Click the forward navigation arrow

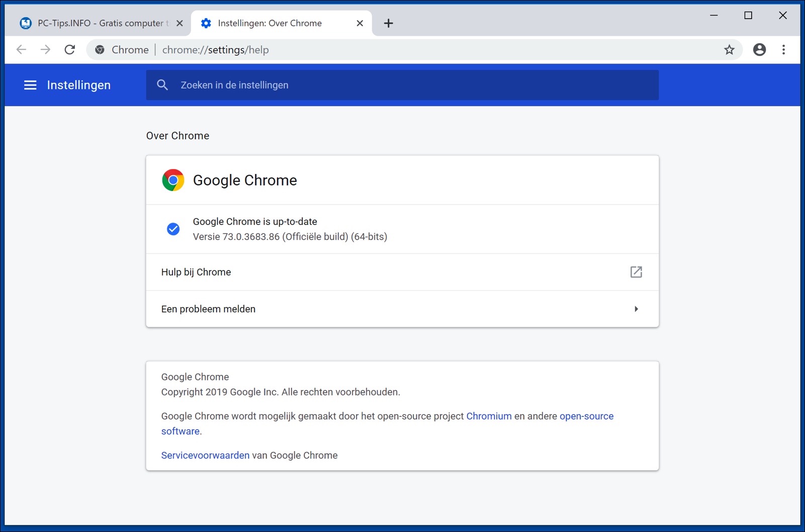(45, 49)
